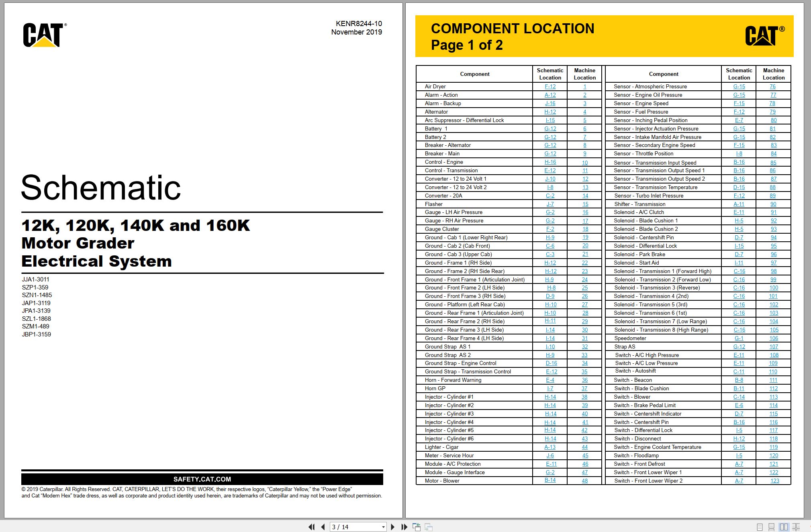Click document number KENR8244-10
The image size is (811, 532).
click(359, 23)
